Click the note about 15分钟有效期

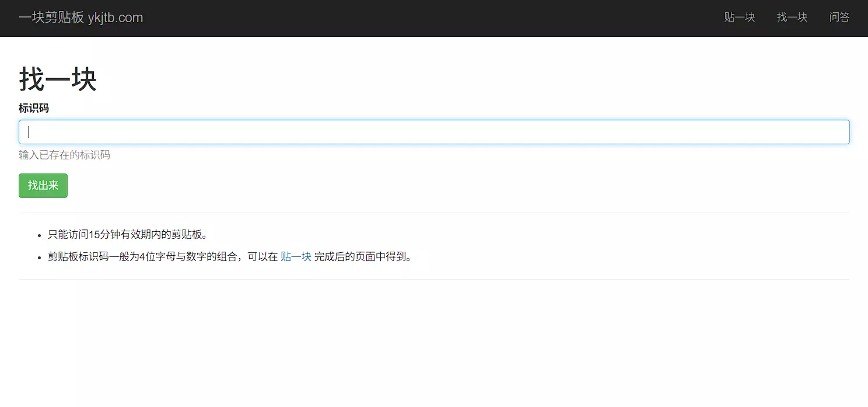click(127, 235)
